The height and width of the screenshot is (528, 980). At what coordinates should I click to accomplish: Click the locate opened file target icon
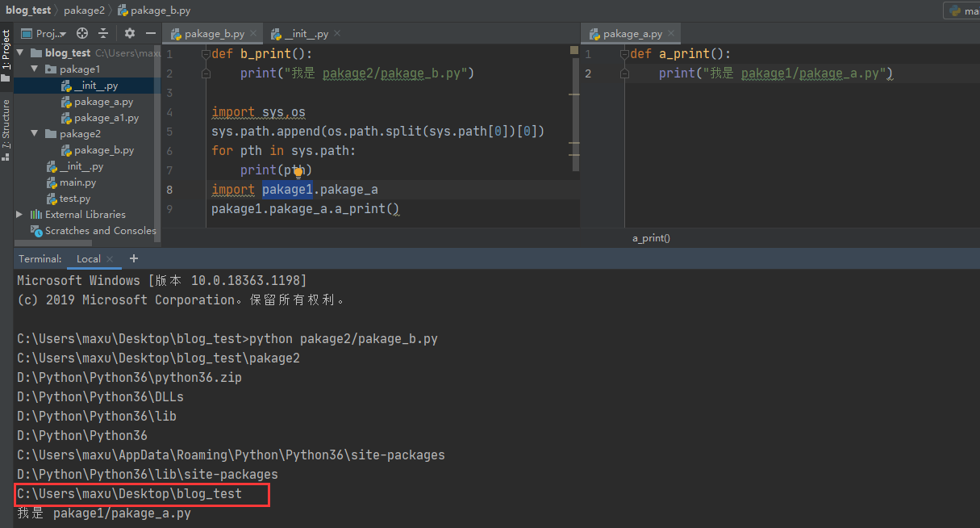[x=82, y=33]
